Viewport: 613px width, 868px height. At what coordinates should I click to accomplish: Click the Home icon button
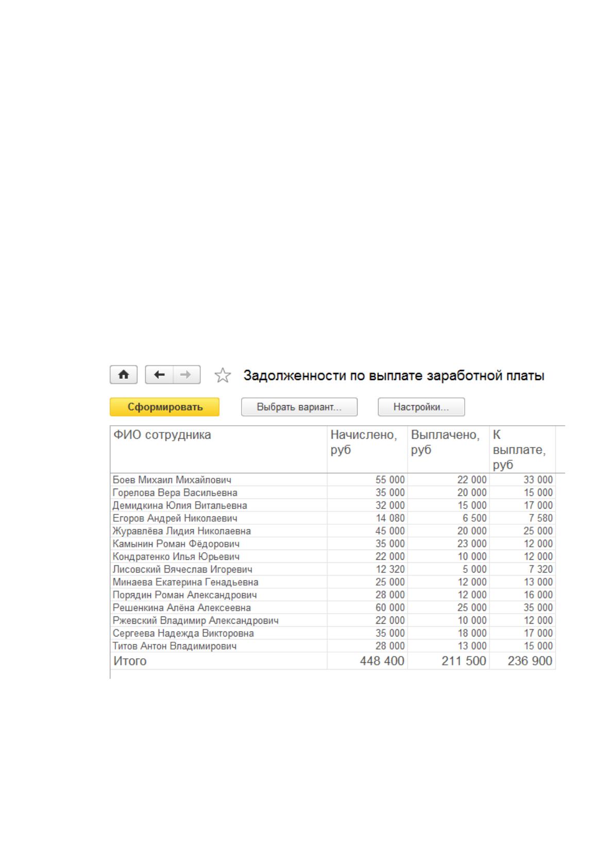click(124, 375)
